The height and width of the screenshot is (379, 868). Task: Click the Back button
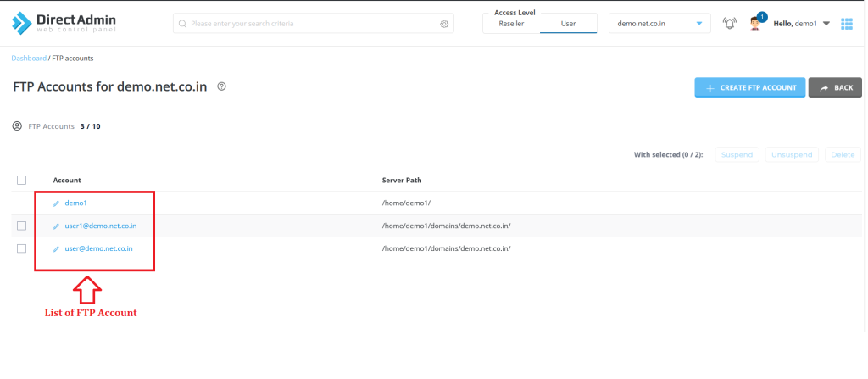coord(835,87)
